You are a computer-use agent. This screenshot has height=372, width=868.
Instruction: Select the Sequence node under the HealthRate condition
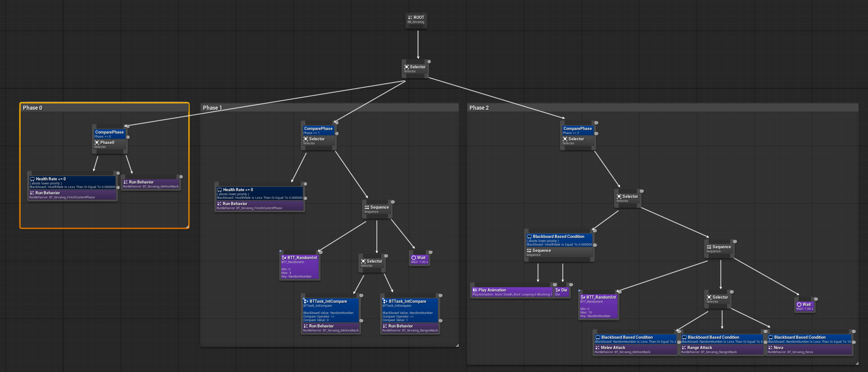point(559,252)
